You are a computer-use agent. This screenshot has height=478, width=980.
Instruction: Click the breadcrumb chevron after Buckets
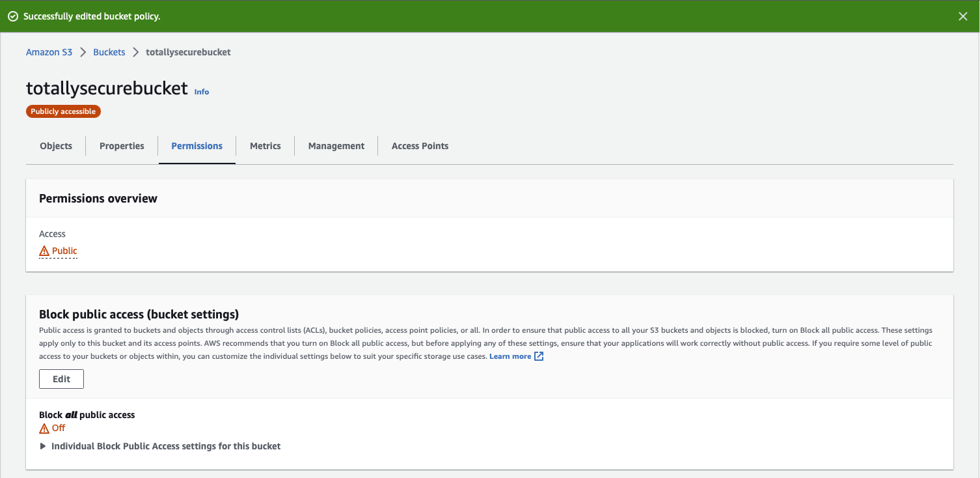click(x=136, y=52)
